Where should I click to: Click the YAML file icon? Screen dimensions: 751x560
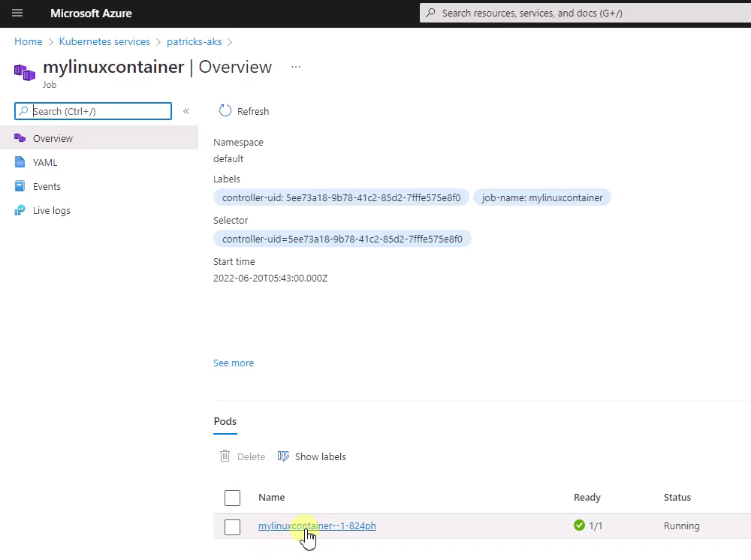pos(20,162)
